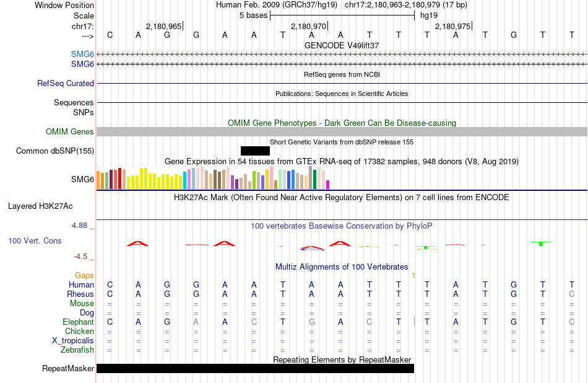
Task: Click the 4.88 PhyloP upper scale value
Action: [x=79, y=226]
